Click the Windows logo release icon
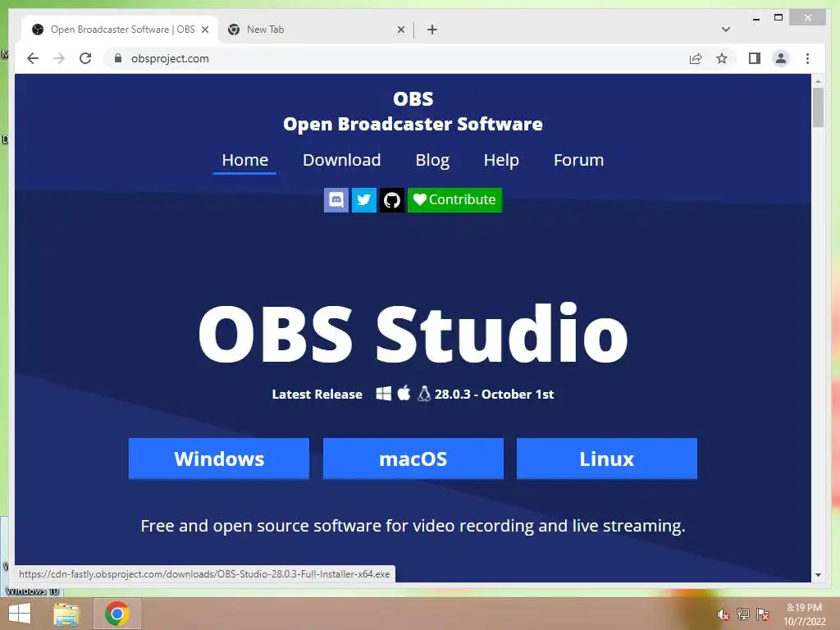The width and height of the screenshot is (840, 630). coord(384,394)
